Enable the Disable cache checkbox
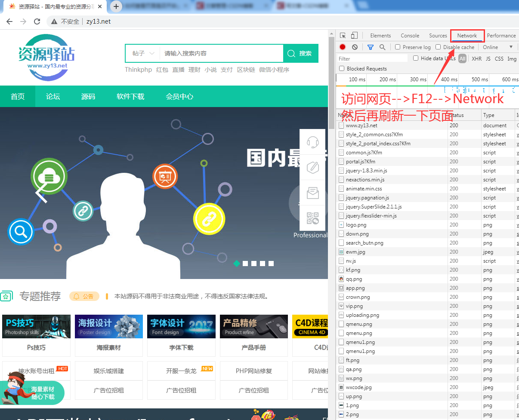The width and height of the screenshot is (519, 420). click(438, 47)
